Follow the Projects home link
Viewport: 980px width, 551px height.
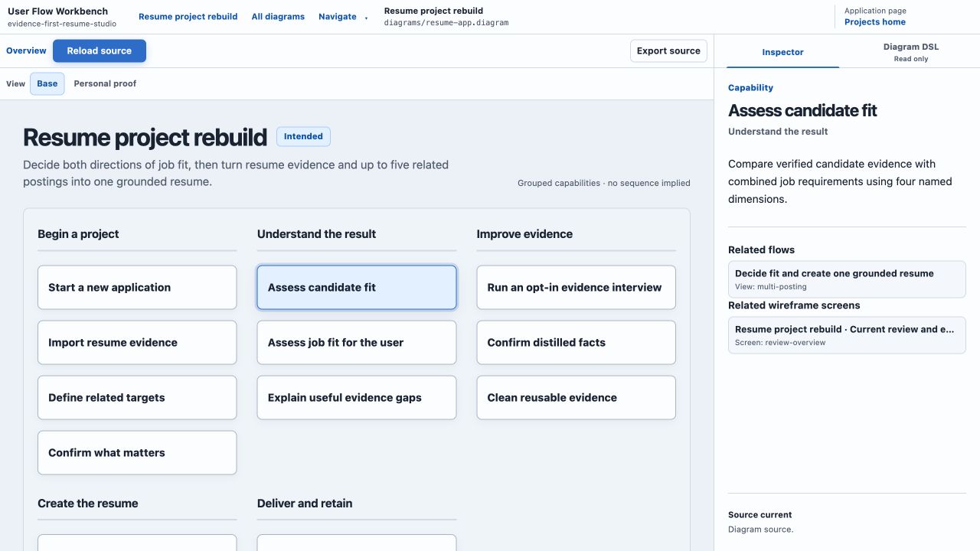875,22
